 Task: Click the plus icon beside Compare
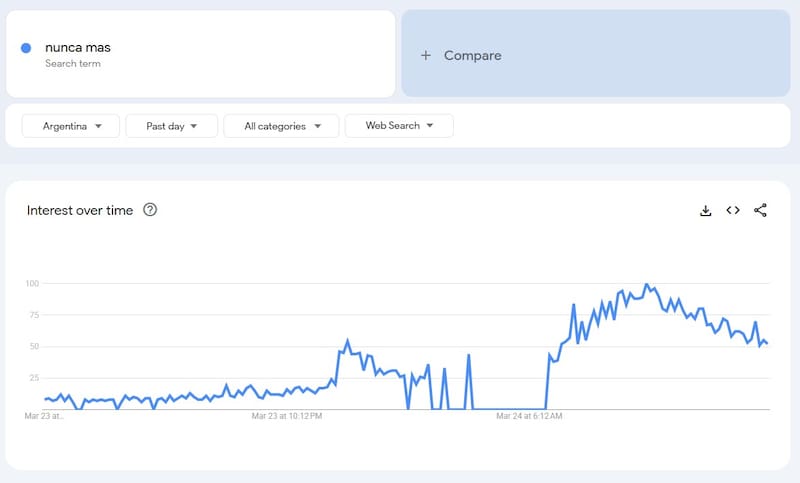tap(426, 55)
